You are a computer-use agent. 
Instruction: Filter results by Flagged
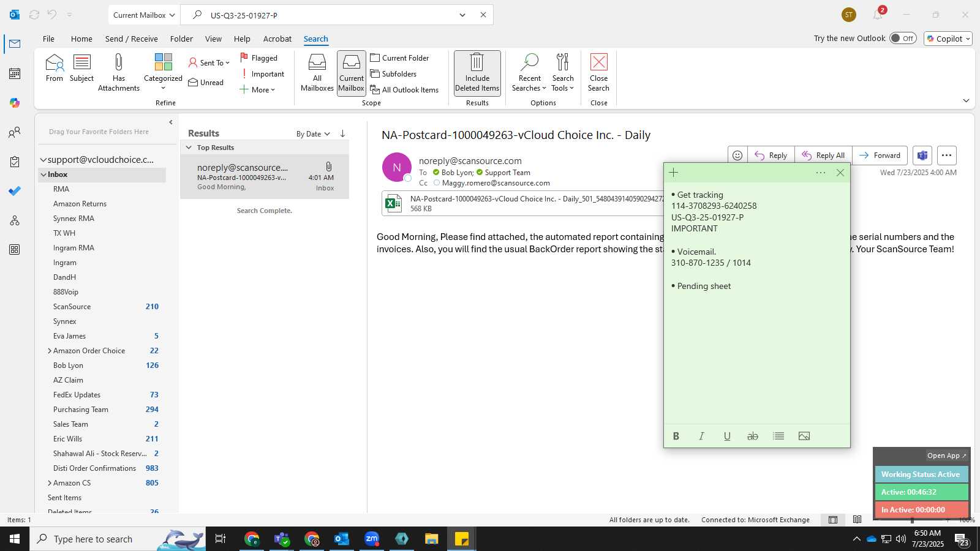point(258,58)
